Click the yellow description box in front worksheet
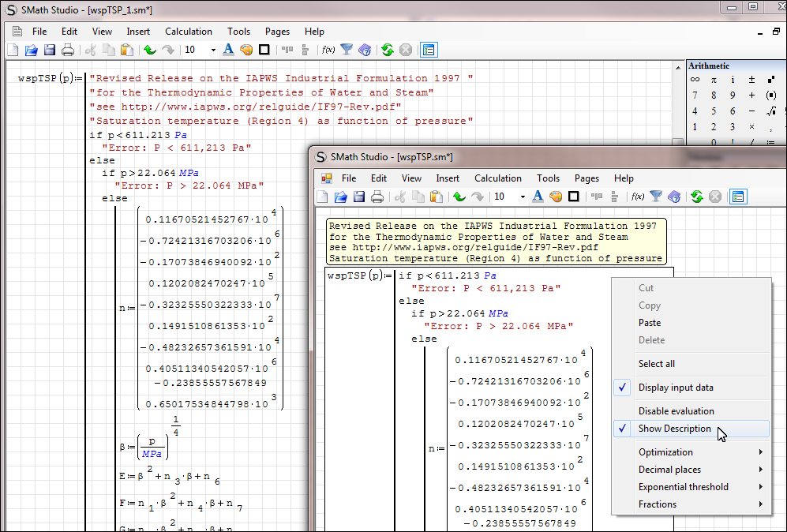The image size is (787, 532). 495,242
